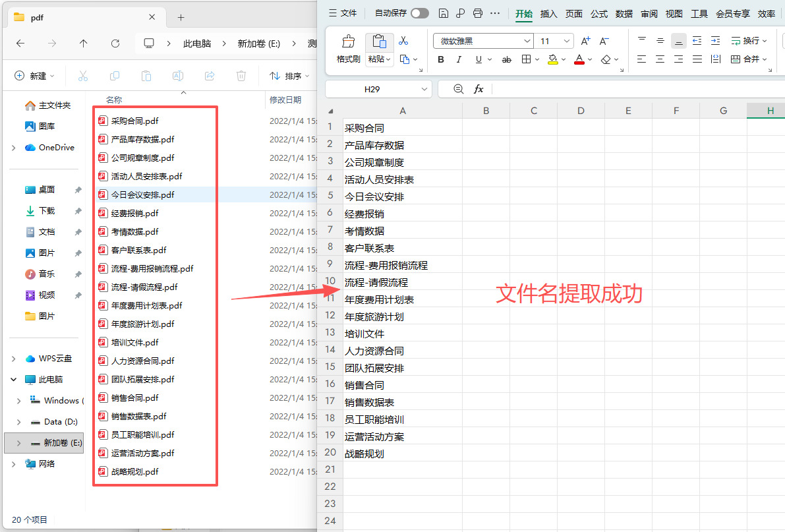Click the 新建 button in Explorer
The height and width of the screenshot is (532, 785).
[x=34, y=76]
